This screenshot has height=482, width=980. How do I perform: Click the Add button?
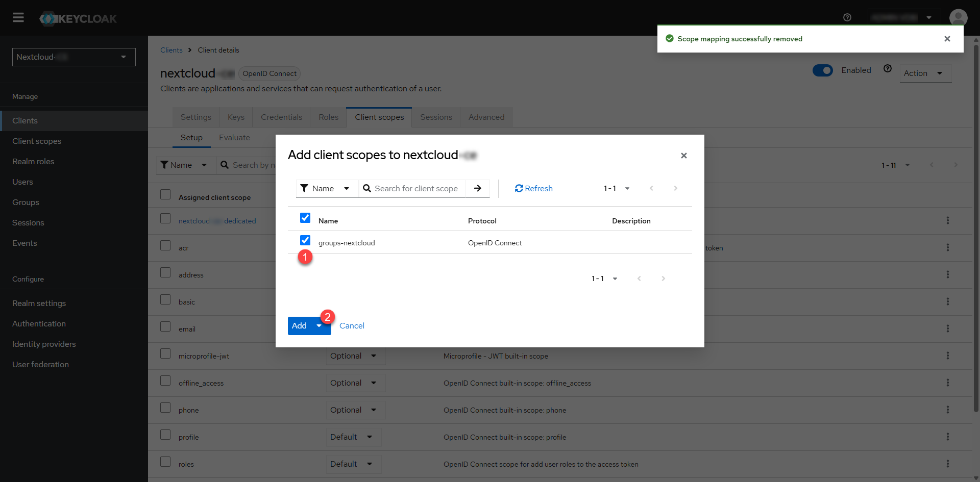click(x=300, y=326)
